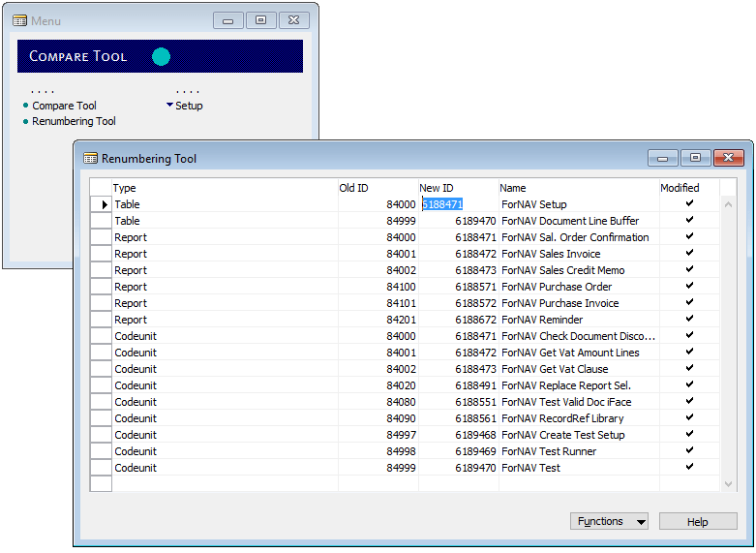The width and height of the screenshot is (756, 553).
Task: Minimize the Menu window
Action: pyautogui.click(x=227, y=19)
